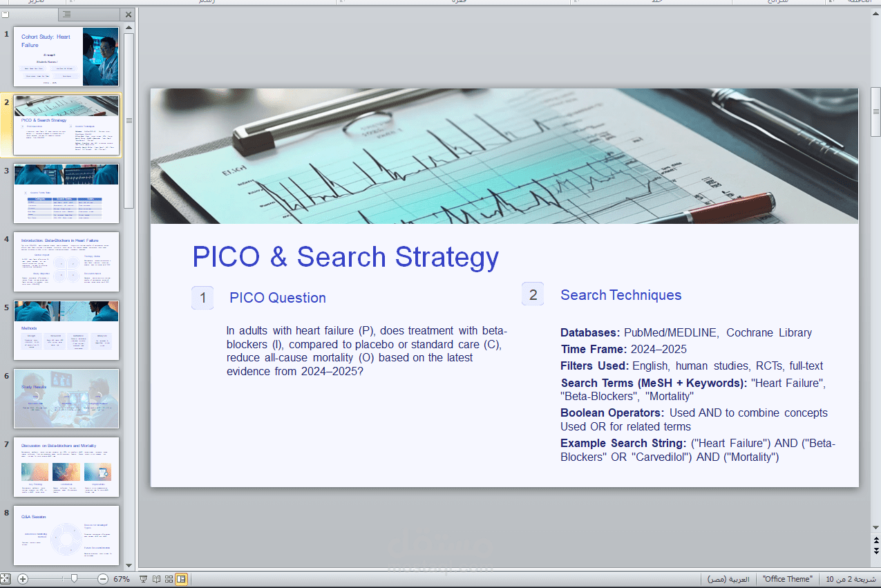Open zoom dialog via 67% label
Image resolution: width=881 pixels, height=588 pixels.
(122, 579)
